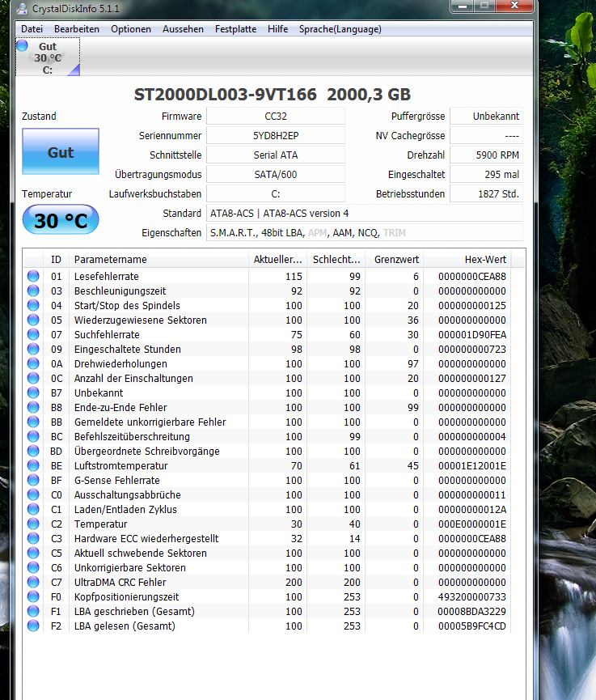This screenshot has height=700, width=596.
Task: Click status icon of B7 Unbekannt row
Action: pyautogui.click(x=33, y=392)
